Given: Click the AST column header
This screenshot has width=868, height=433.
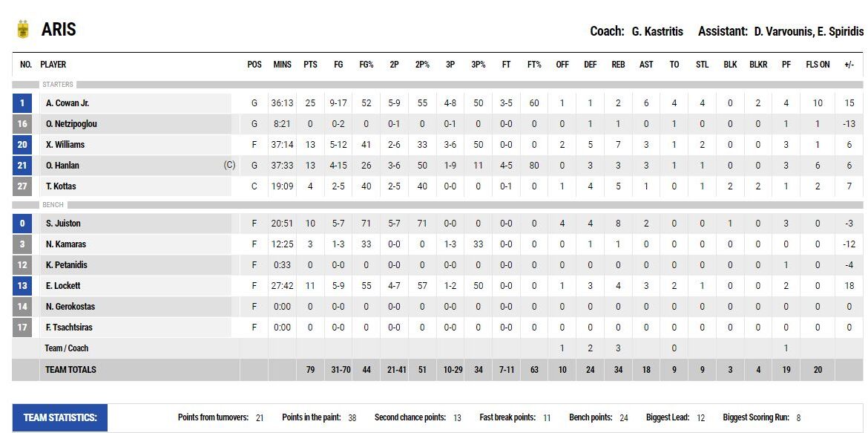Looking at the screenshot, I should coord(646,65).
